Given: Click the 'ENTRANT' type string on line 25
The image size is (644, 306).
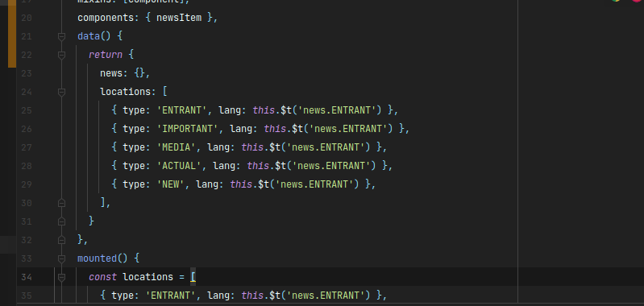Looking at the screenshot, I should [x=181, y=110].
